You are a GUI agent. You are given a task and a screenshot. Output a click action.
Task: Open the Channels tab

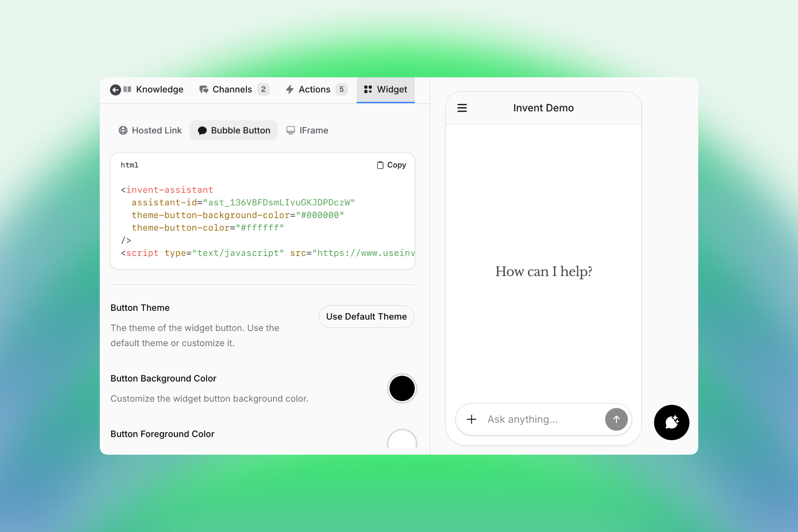coord(232,90)
